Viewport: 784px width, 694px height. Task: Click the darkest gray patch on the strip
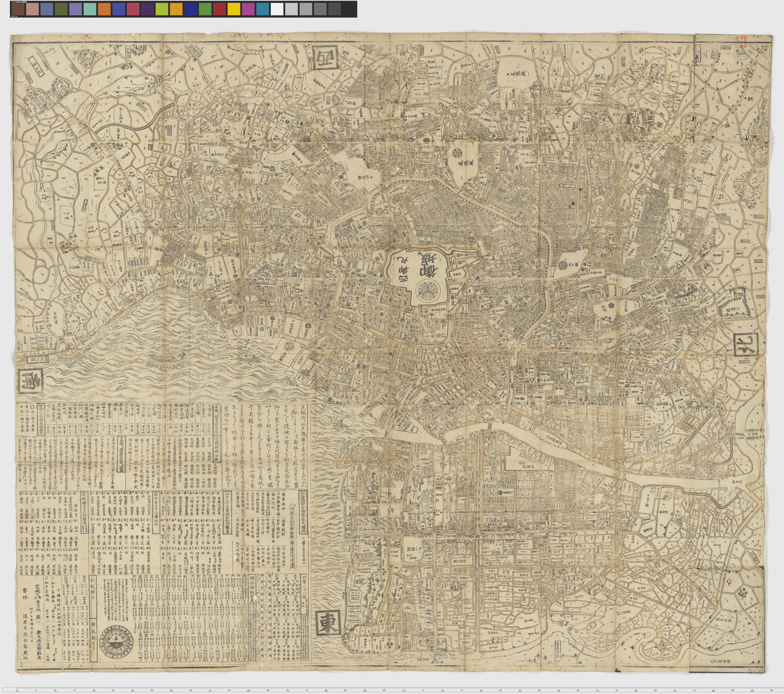pyautogui.click(x=335, y=9)
